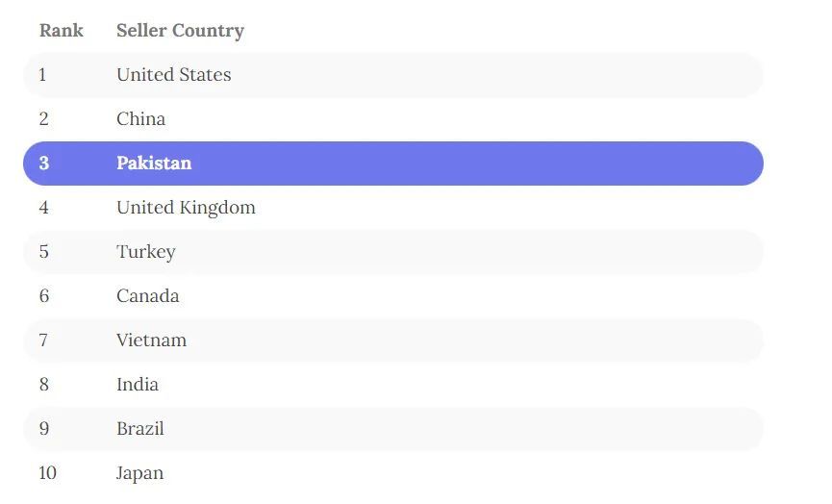The height and width of the screenshot is (504, 832).
Task: Select rank number 7
Action: pos(43,340)
